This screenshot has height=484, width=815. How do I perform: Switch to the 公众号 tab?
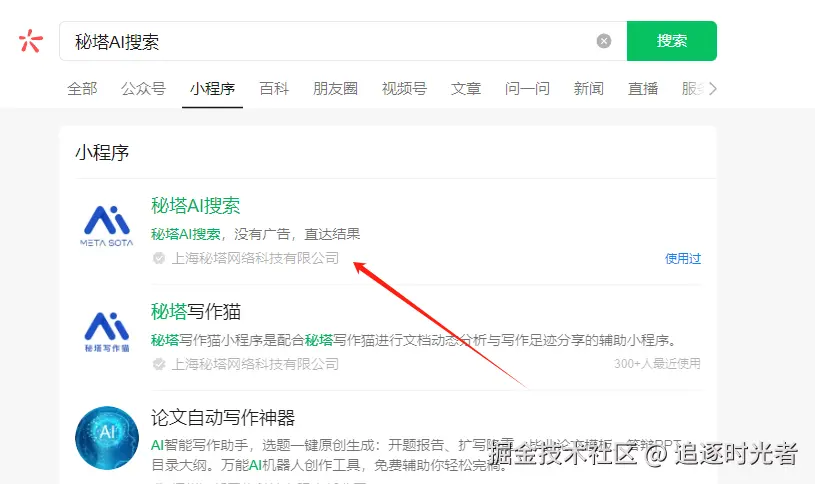(143, 88)
